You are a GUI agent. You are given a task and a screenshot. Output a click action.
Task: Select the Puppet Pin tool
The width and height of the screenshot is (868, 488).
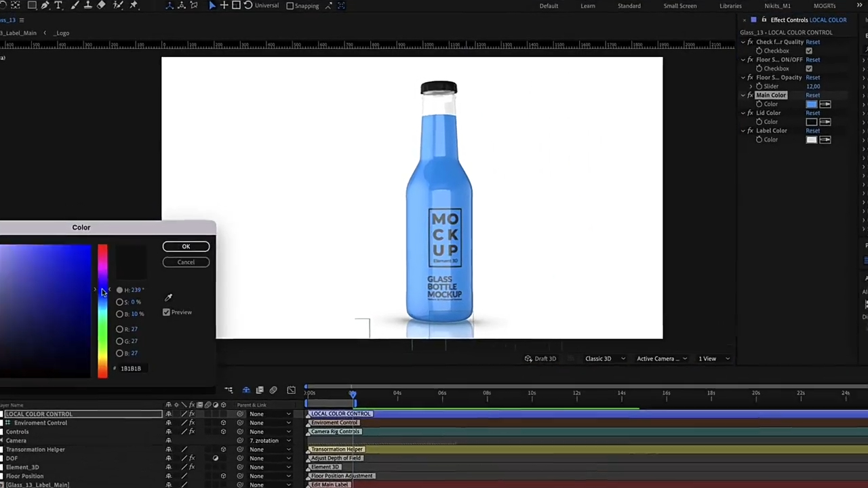(x=134, y=5)
